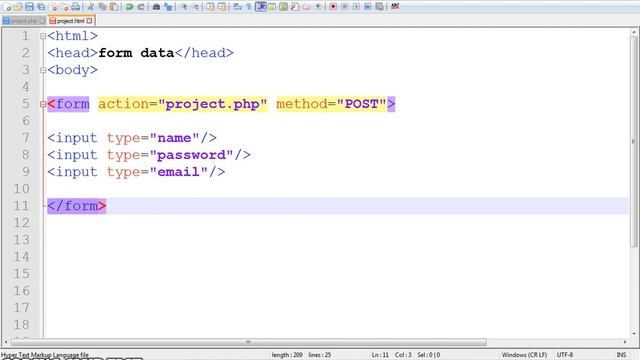
Task: Click the "UTF-8" encoding status entry
Action: 565,355
